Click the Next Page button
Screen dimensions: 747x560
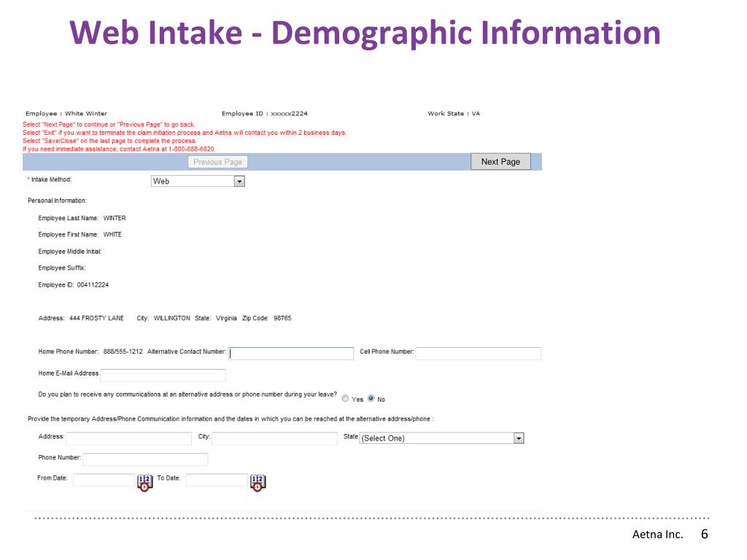pos(500,161)
